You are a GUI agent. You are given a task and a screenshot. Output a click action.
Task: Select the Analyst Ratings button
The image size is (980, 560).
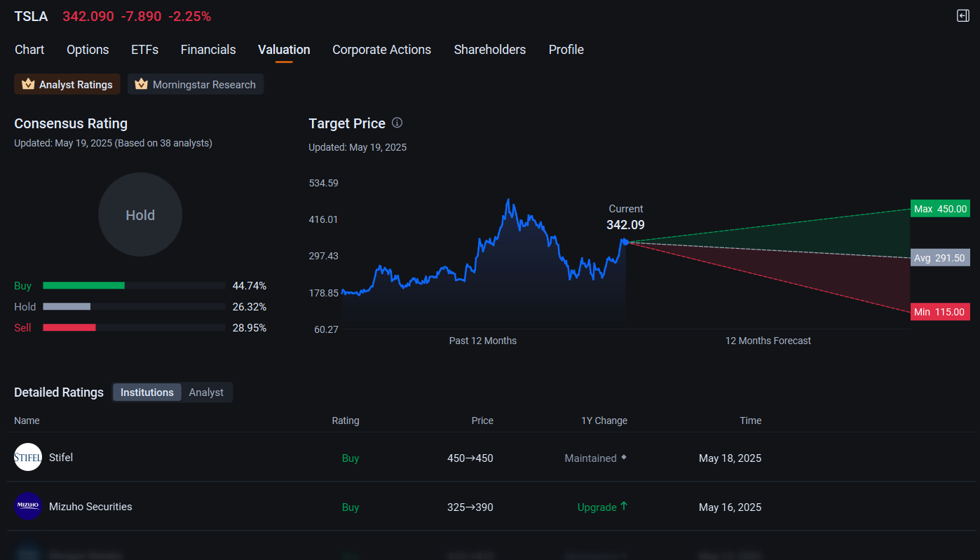[x=67, y=84]
